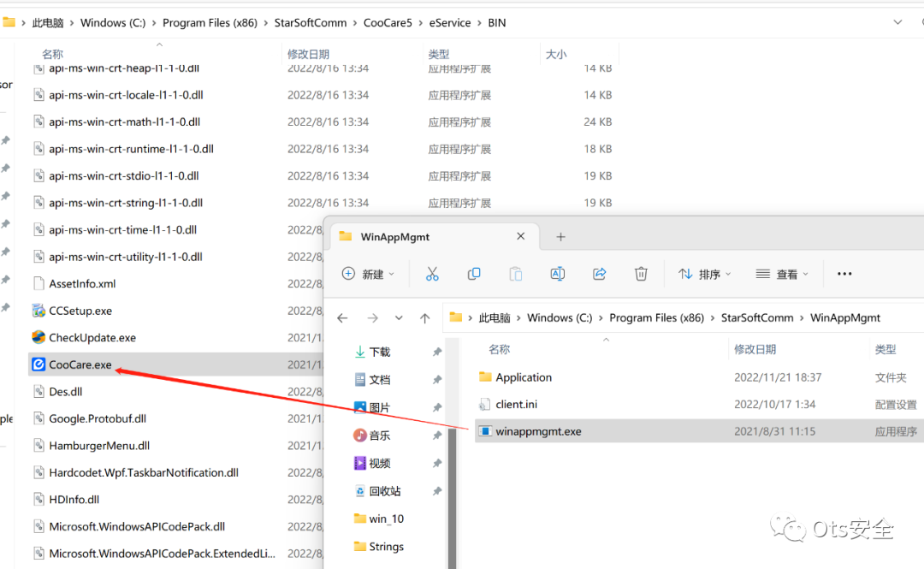Select HDInfo.dll in the BIN window
The width and height of the screenshot is (924, 569).
[x=74, y=500]
